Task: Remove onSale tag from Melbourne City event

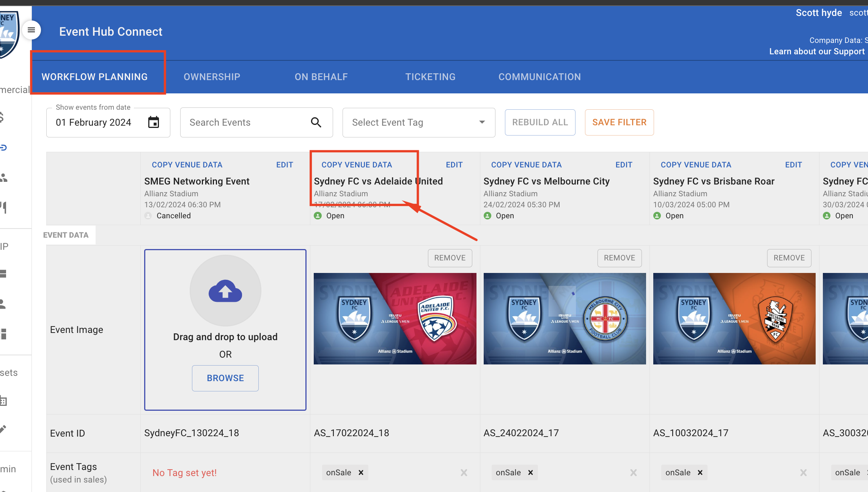Action: (x=531, y=473)
